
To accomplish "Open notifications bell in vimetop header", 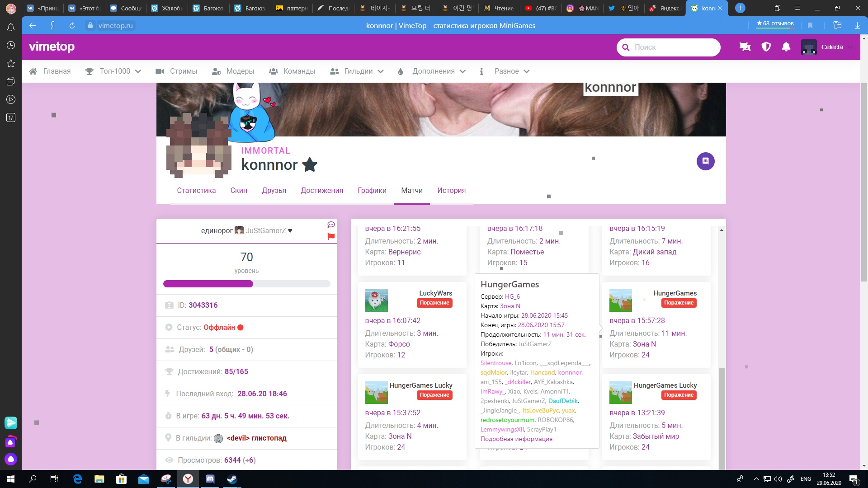I will [786, 47].
